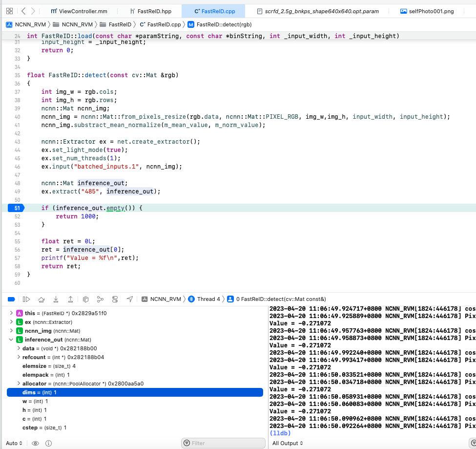
Task: Click 'empty' method on line 51
Action: [x=115, y=208]
